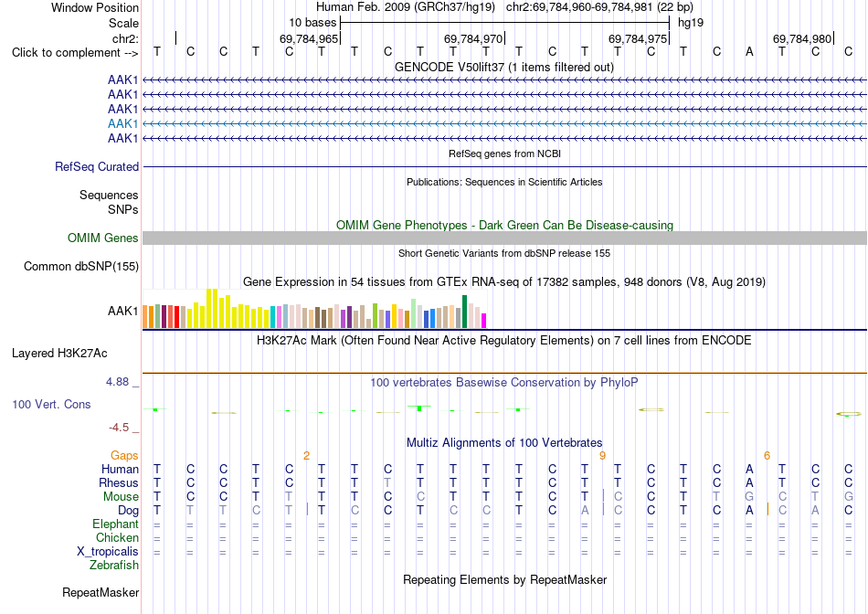Click 'RefSeq genes from NCBI' title
The width and height of the screenshot is (868, 614).
(504, 153)
